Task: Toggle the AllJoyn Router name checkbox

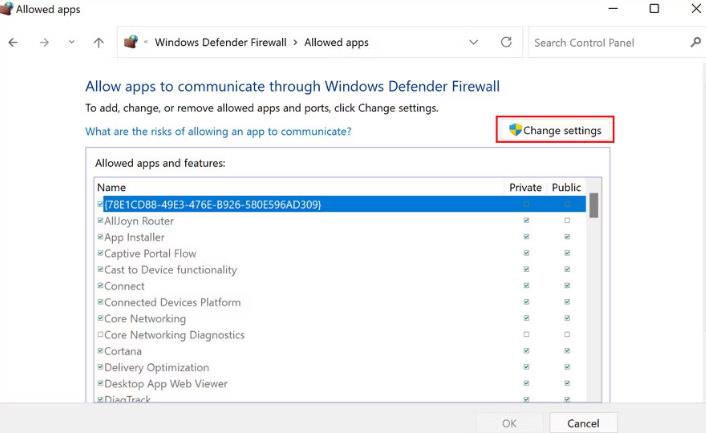Action: point(100,221)
